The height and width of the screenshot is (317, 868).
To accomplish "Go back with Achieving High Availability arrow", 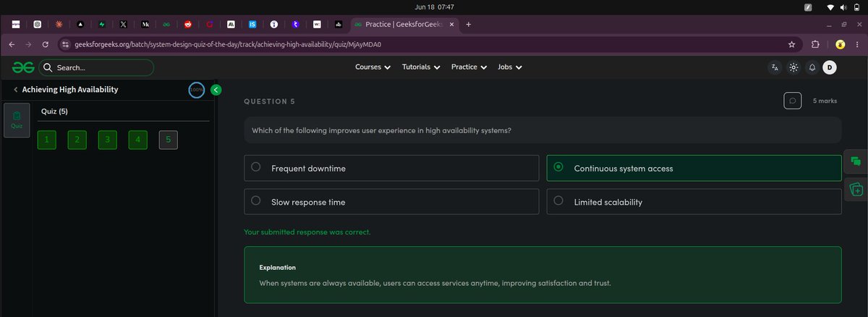I will [x=16, y=90].
